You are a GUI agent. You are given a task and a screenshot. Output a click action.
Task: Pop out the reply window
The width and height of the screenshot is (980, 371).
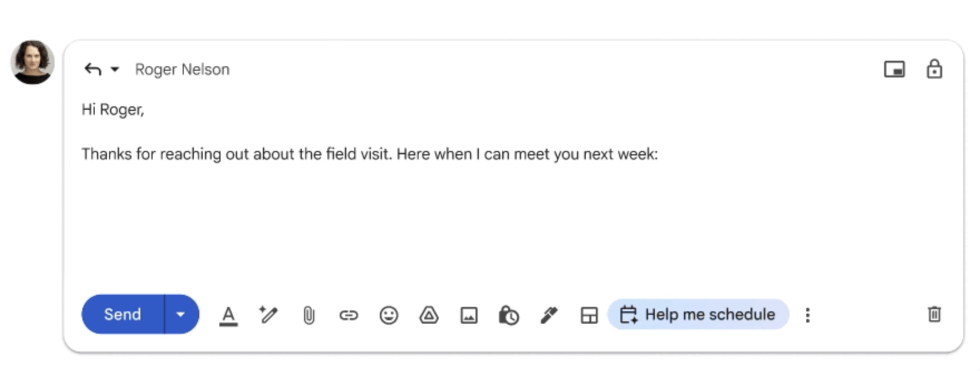894,70
